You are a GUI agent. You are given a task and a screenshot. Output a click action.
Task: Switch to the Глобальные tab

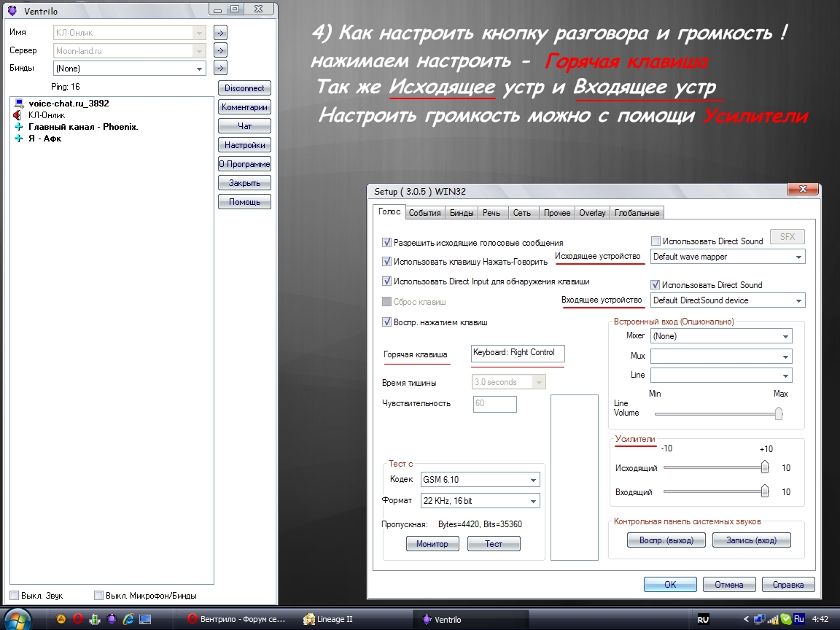point(637,213)
